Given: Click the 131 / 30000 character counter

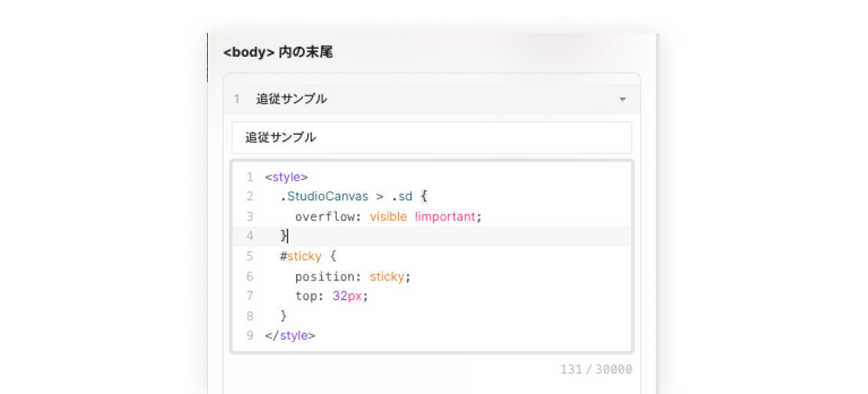Looking at the screenshot, I should tap(597, 369).
